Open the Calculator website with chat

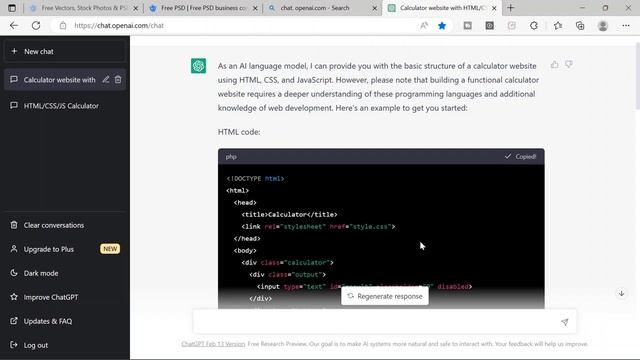click(59, 80)
